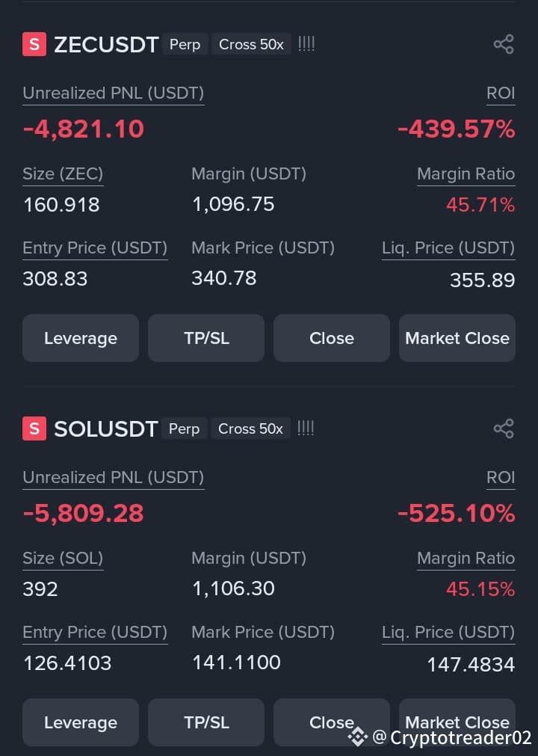Close the ZECUSDT position with limit
538x756 pixels.
tap(332, 338)
